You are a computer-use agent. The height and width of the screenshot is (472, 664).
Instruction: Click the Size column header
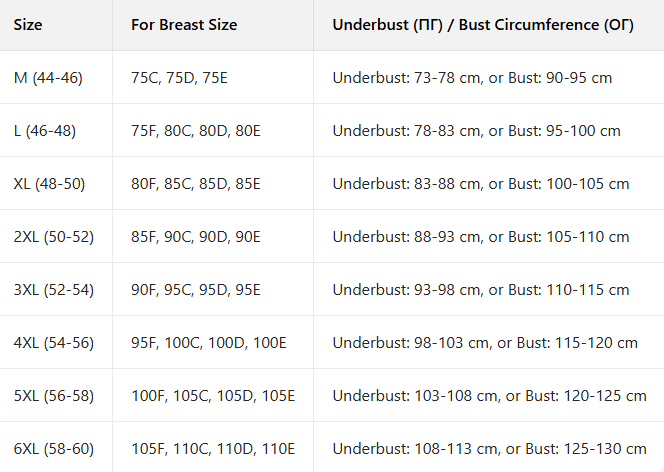click(x=28, y=25)
